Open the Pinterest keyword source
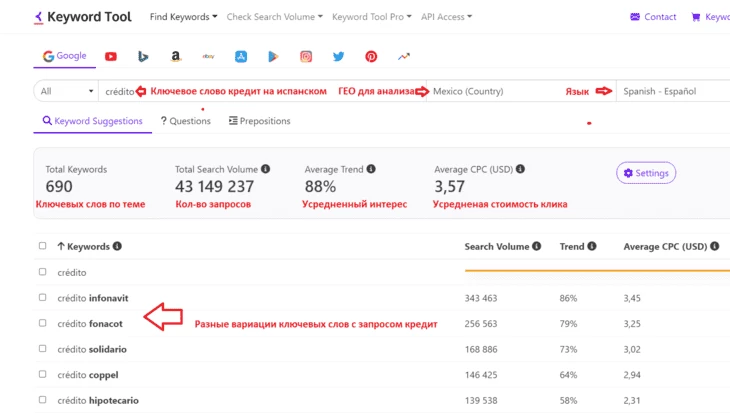 click(x=371, y=57)
